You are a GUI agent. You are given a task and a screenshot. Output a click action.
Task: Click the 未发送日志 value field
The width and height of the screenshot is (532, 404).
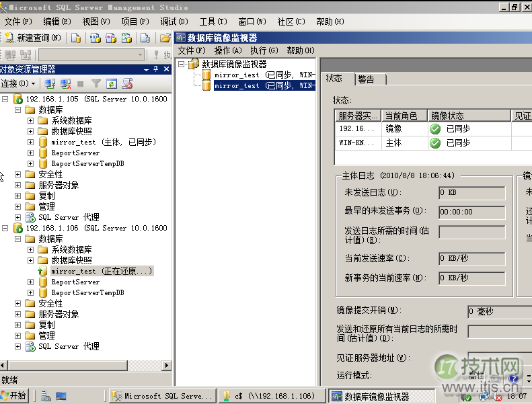[471, 193]
